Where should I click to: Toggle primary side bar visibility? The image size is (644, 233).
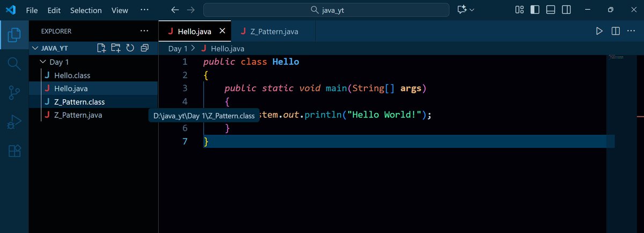coord(535,10)
